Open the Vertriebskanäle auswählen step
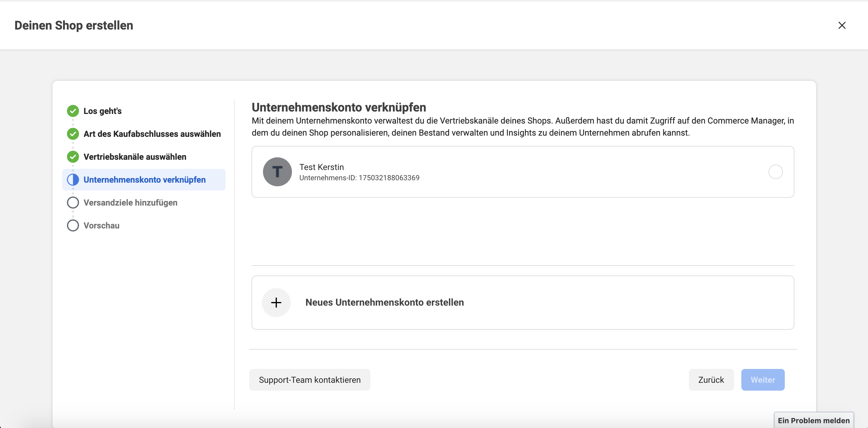The image size is (868, 428). click(x=135, y=157)
